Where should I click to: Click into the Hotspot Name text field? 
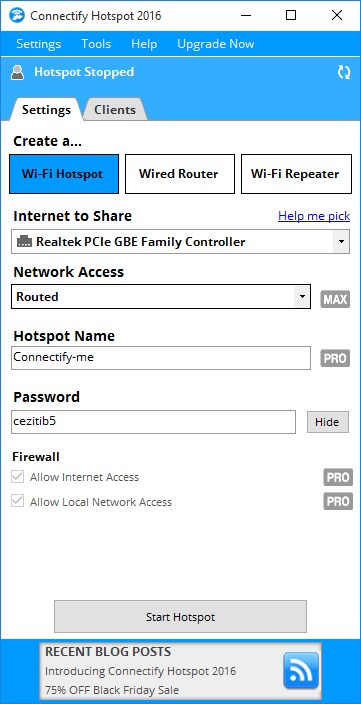tap(161, 358)
